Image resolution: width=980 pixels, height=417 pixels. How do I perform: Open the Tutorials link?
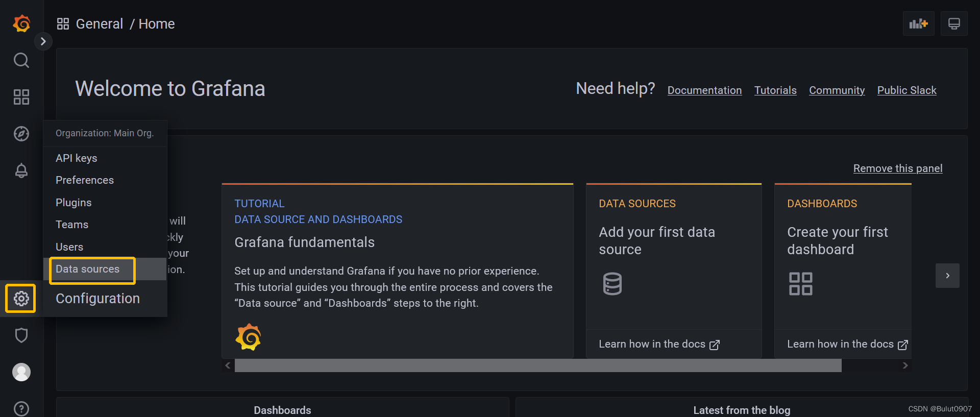pos(775,90)
